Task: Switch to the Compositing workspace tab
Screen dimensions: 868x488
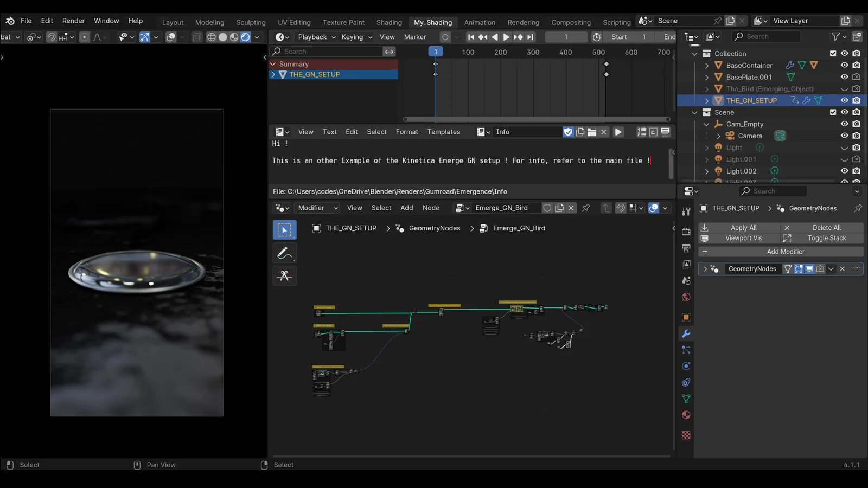Action: (571, 22)
